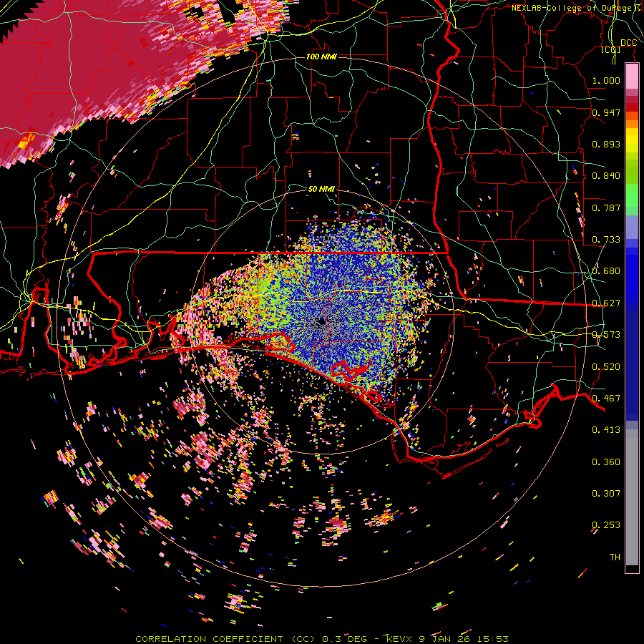Select the 0.947 scale value

tap(606, 112)
